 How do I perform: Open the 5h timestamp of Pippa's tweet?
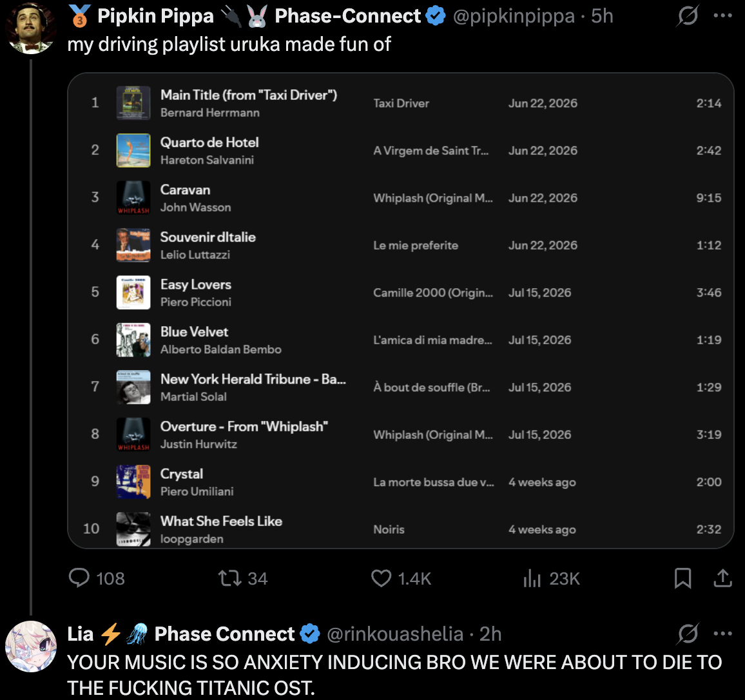point(602,16)
